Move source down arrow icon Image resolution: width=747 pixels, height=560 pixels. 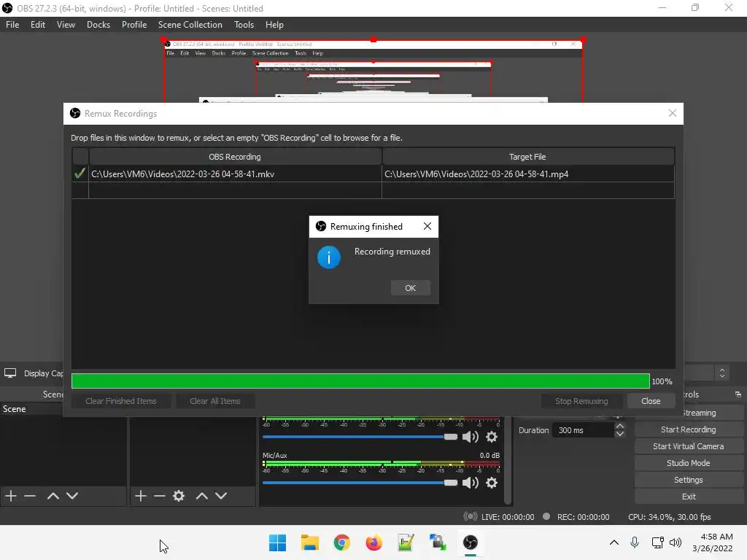[x=221, y=496]
